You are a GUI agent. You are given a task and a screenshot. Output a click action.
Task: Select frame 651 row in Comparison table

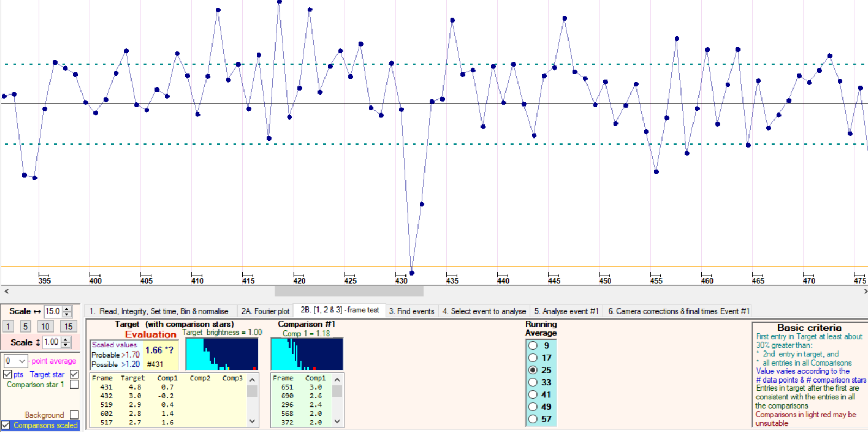tap(302, 387)
